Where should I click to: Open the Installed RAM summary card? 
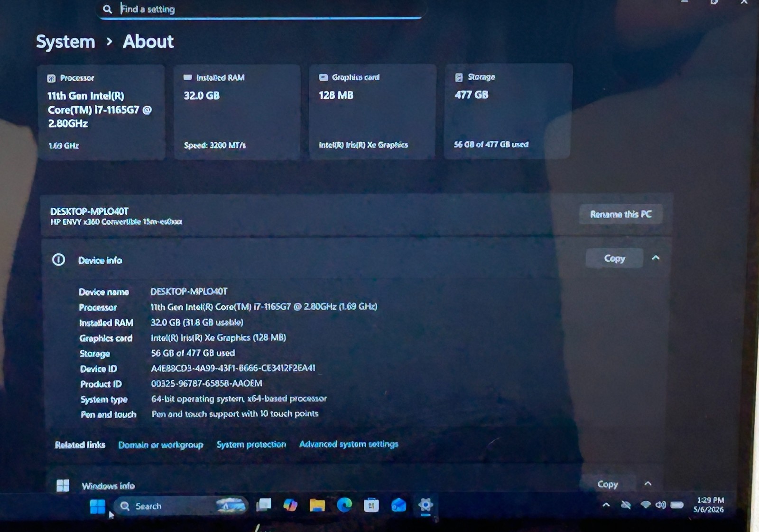(237, 112)
